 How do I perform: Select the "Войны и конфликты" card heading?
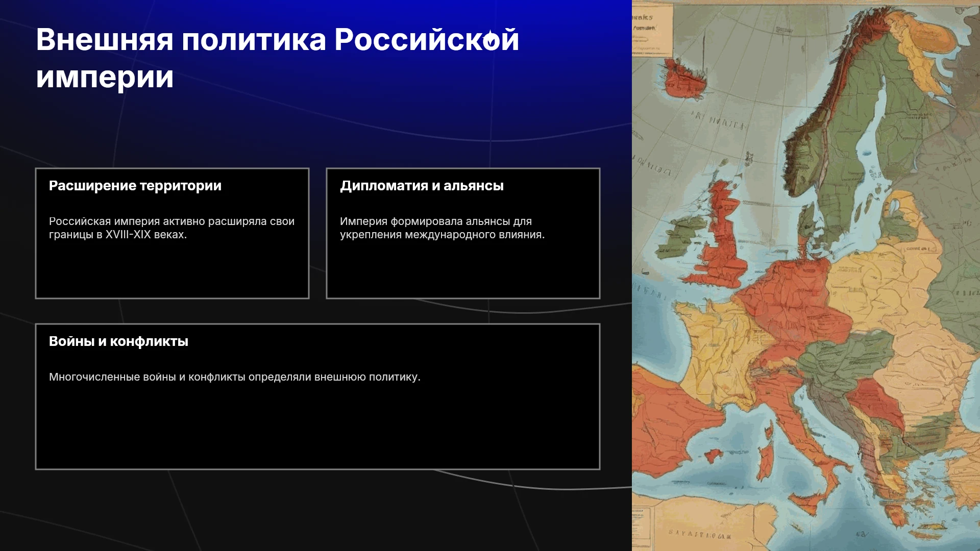click(118, 341)
